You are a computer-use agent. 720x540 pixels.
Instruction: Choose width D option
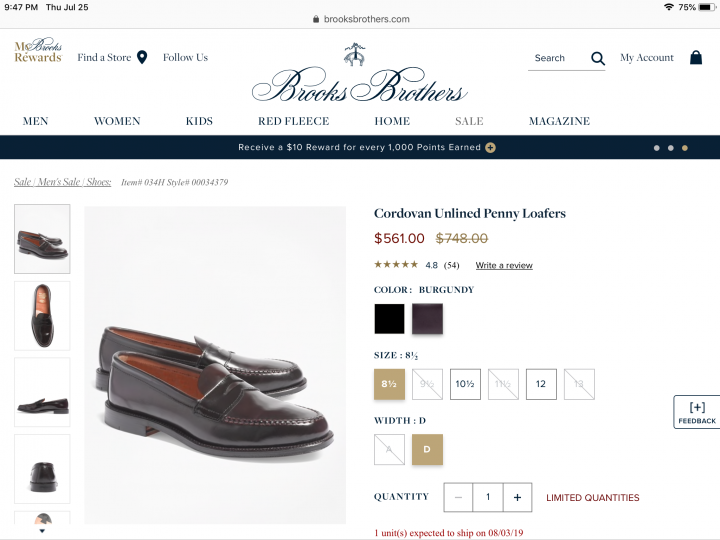click(x=427, y=449)
